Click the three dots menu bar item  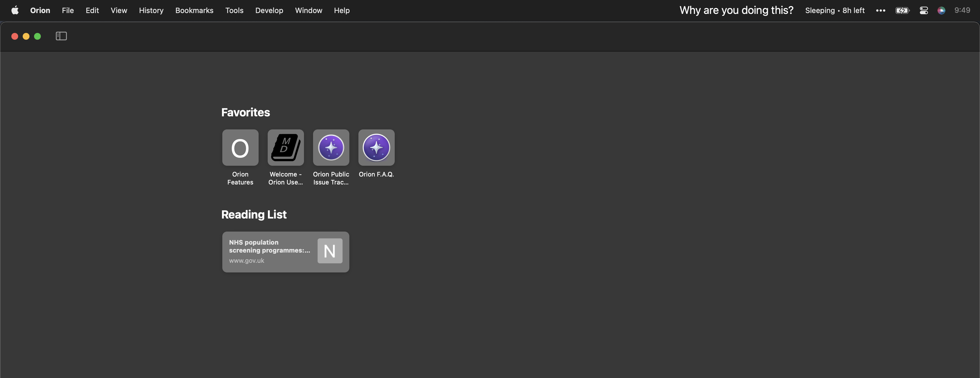pos(880,10)
